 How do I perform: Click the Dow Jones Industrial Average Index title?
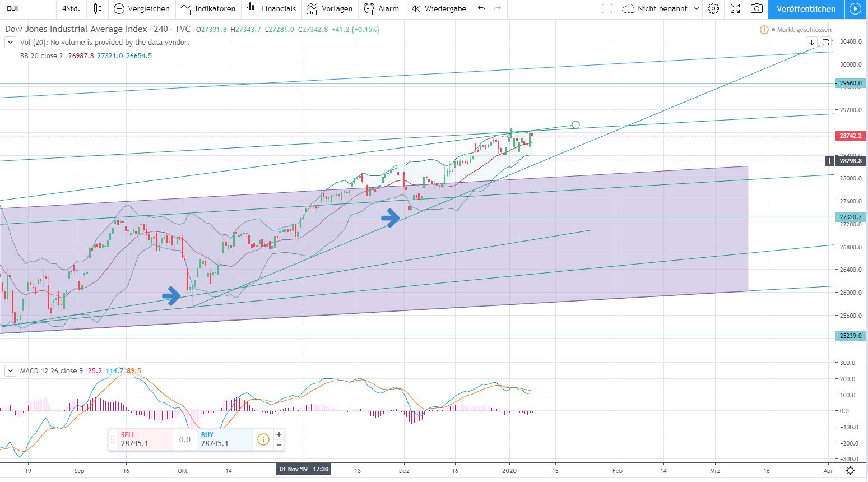[76, 29]
